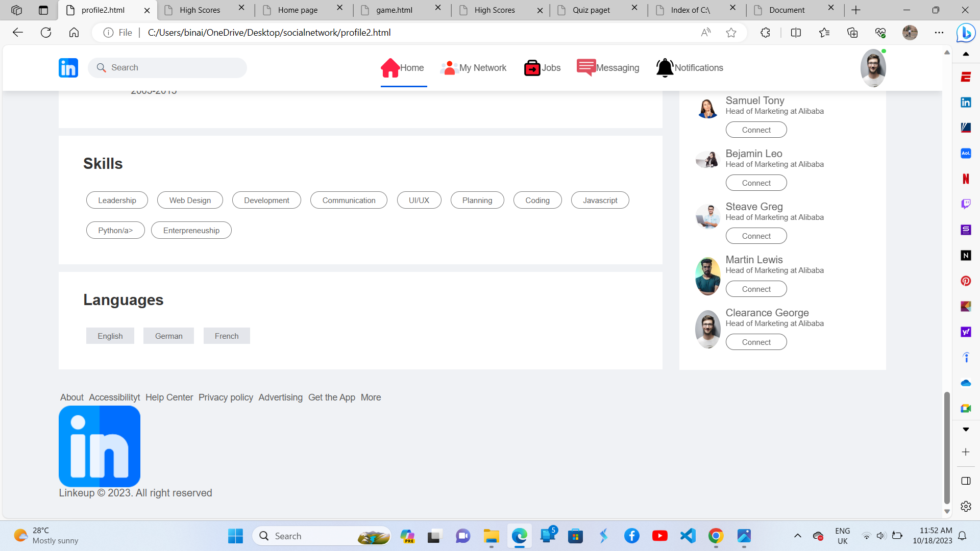
Task: Open the Privacy policy footer link
Action: [226, 397]
